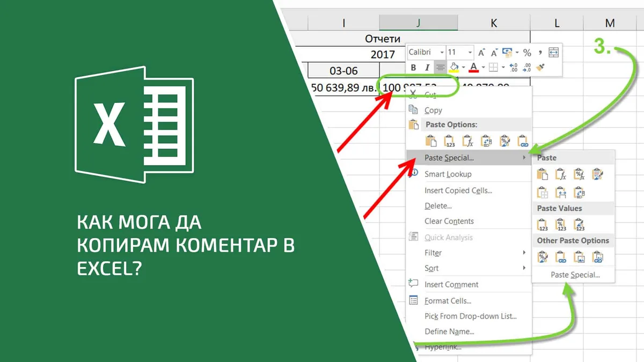Click Paste Special… at submenu bottom
The height and width of the screenshot is (362, 644).
point(575,275)
